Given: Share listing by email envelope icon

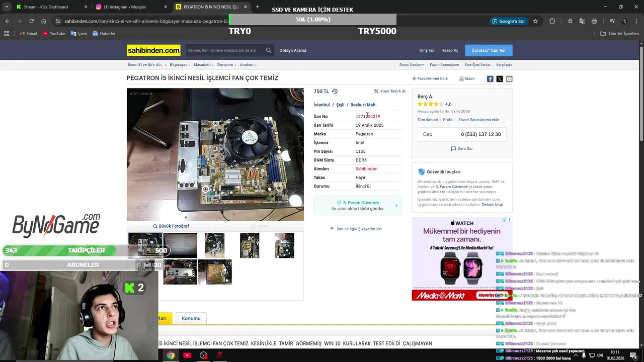Looking at the screenshot, I should (509, 79).
